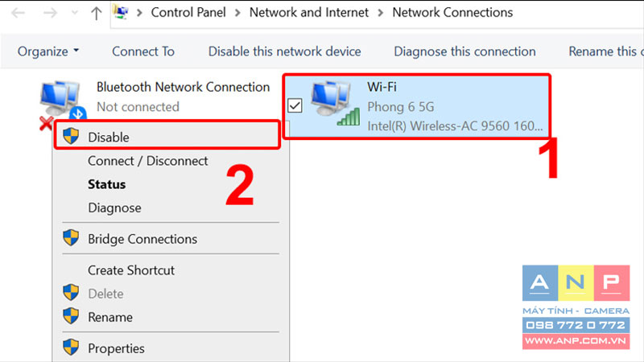Click the Connect To toolbar button

coord(143,51)
